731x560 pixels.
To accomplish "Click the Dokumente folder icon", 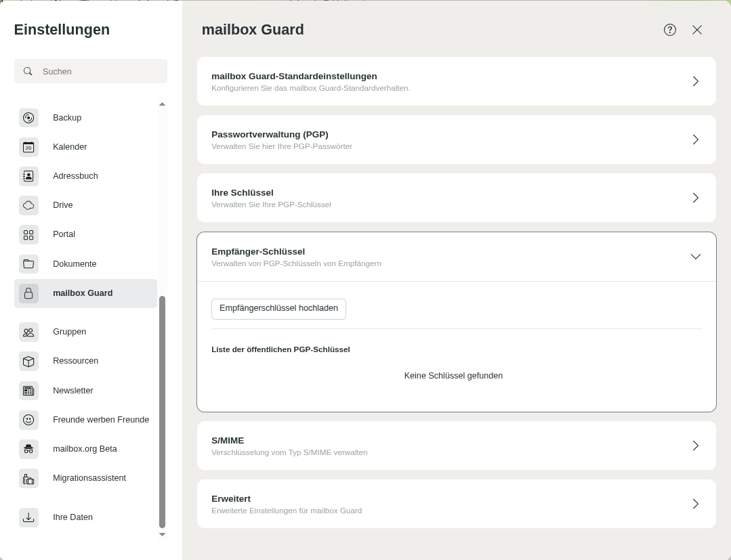I will coord(28,263).
